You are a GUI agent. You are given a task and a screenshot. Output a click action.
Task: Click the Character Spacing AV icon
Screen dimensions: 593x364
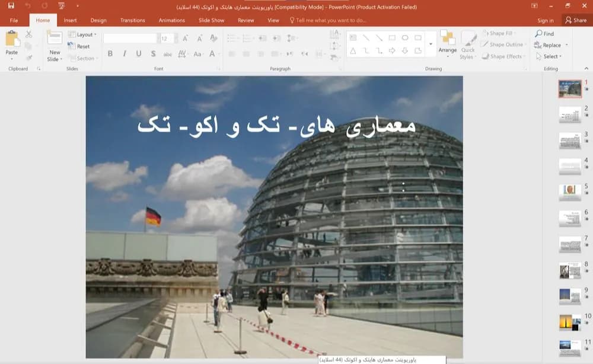tap(182, 54)
